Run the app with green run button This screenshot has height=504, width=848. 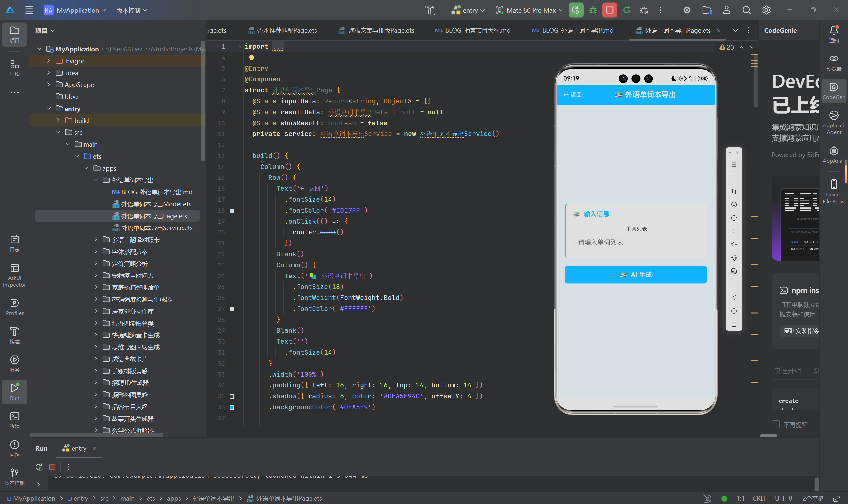[576, 10]
